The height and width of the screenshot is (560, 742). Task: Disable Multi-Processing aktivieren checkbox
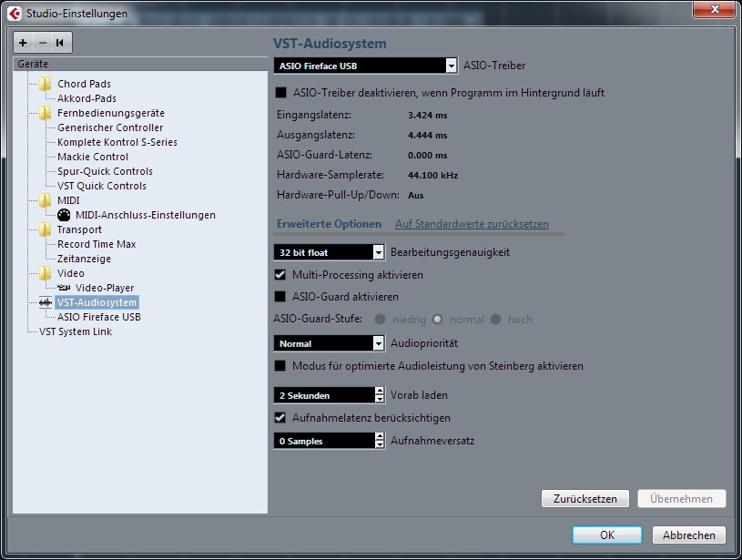click(280, 274)
